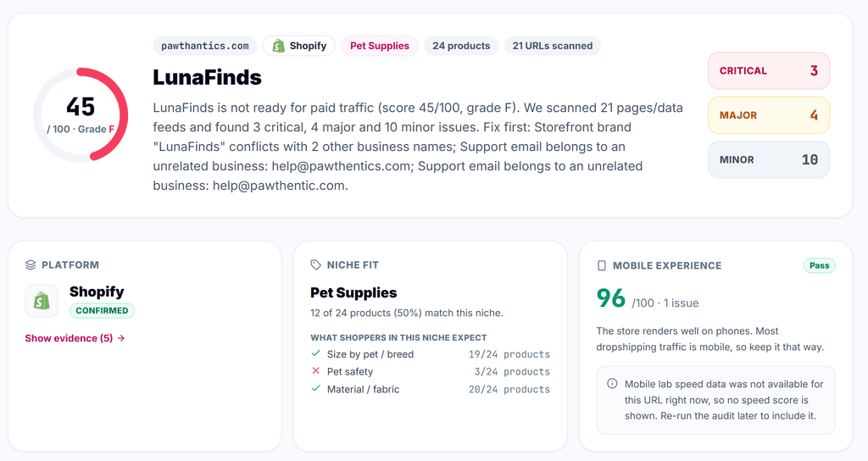Image resolution: width=868 pixels, height=461 pixels.
Task: Click the Pet Supplies heading in Niche Fit
Action: click(x=353, y=292)
